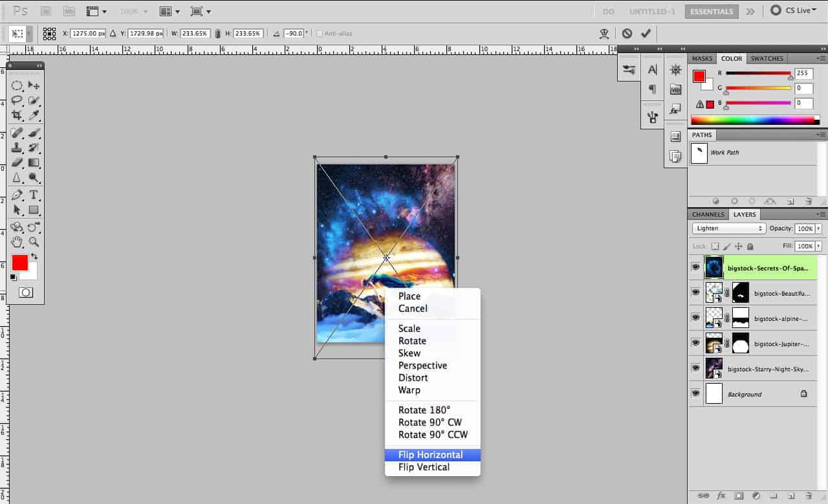Open the Layers panel options menu
This screenshot has width=828, height=504.
coord(820,214)
